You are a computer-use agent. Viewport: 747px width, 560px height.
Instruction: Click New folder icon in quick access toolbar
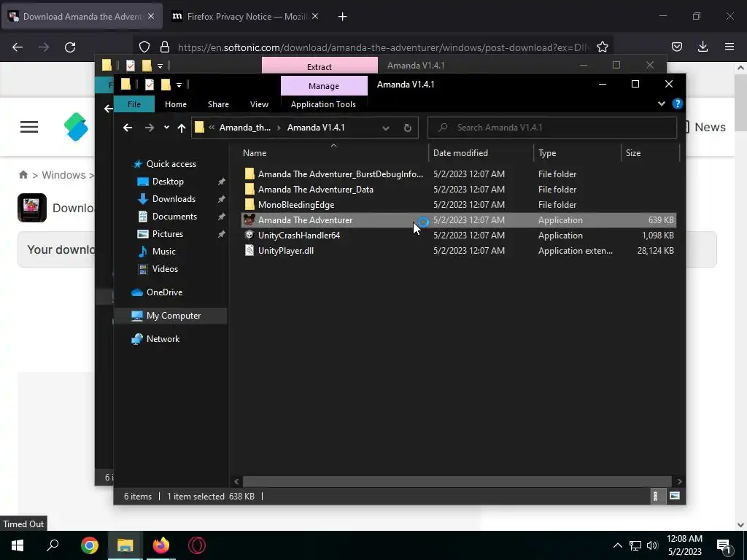[166, 85]
